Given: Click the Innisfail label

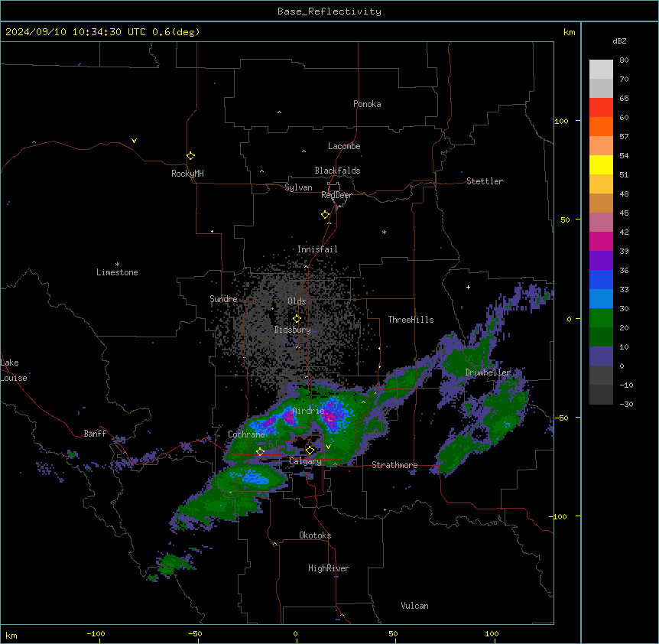Looking at the screenshot, I should pos(317,249).
